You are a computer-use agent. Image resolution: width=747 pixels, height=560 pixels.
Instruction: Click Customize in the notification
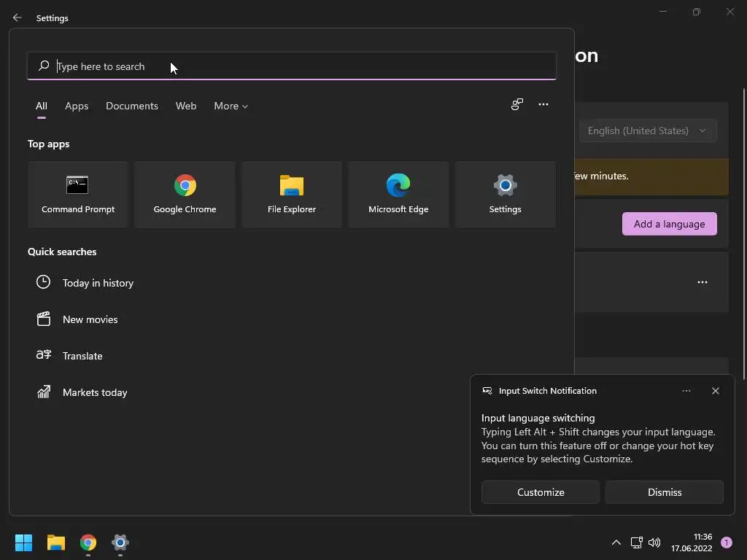(x=541, y=492)
